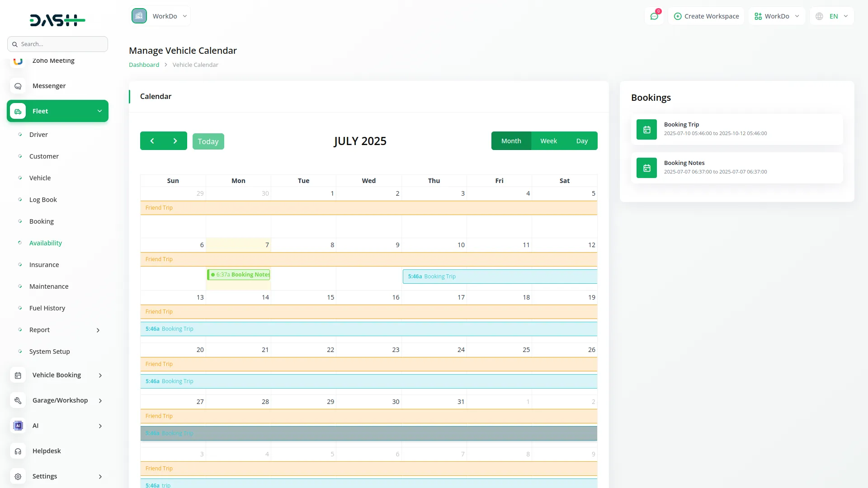Click the Messenger icon in sidebar

(x=18, y=86)
